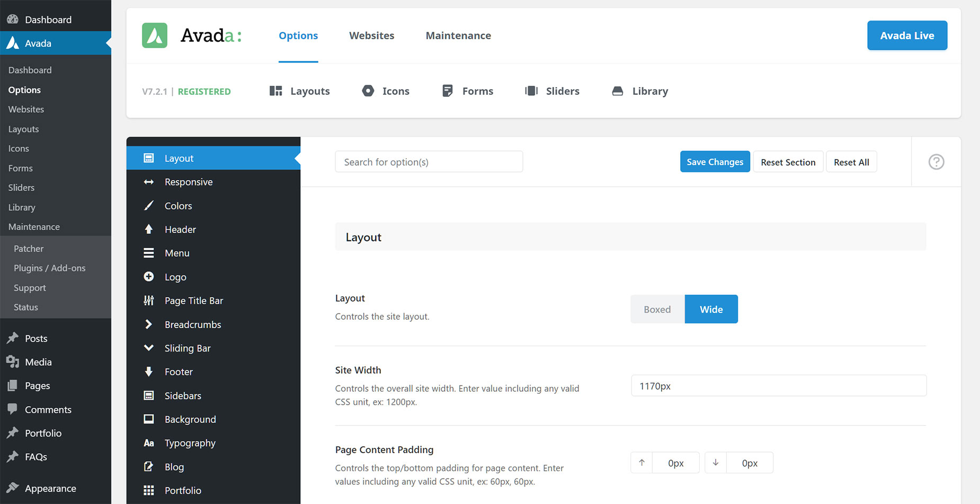This screenshot has width=980, height=504.
Task: Click the Forms document icon
Action: coord(448,91)
